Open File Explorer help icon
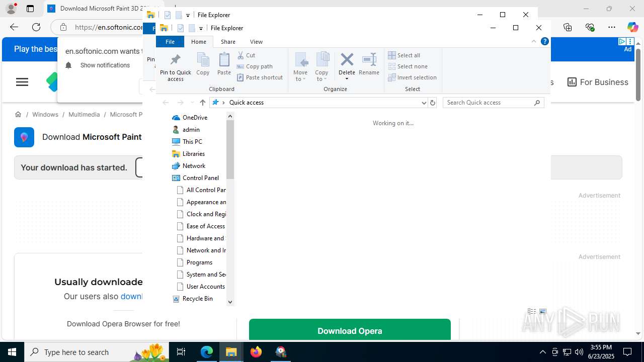644x362 pixels. tap(544, 42)
